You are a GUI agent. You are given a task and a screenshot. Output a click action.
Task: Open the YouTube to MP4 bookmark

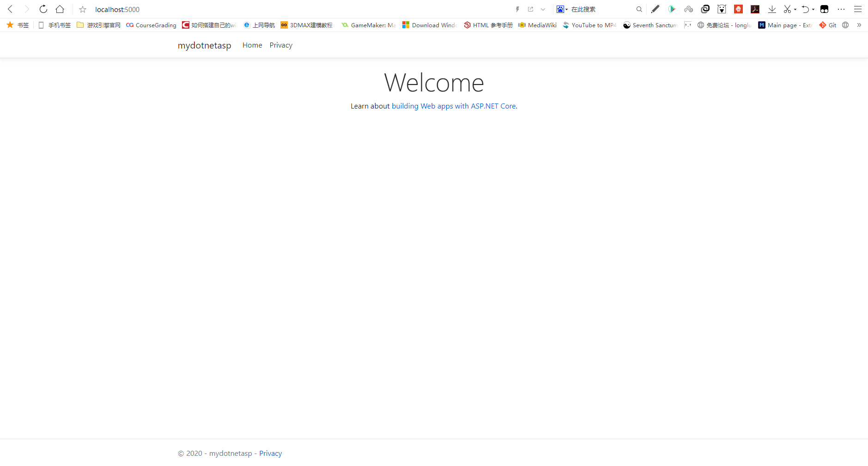coord(589,25)
